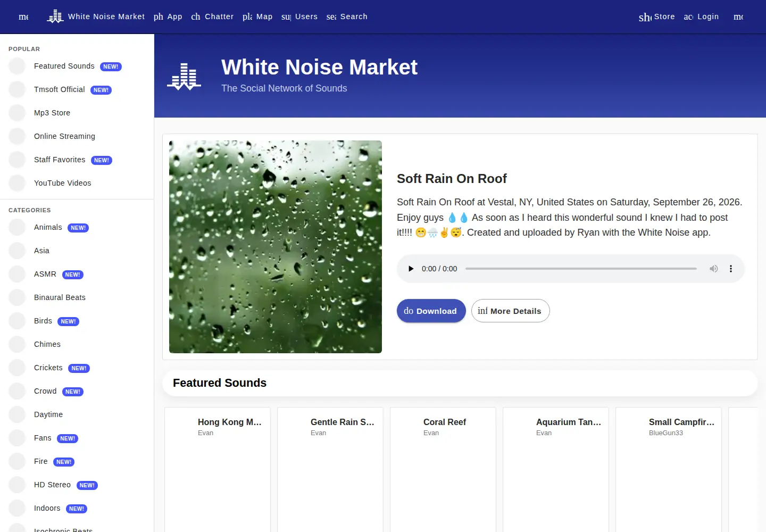Click the ASMR category icon
The height and width of the screenshot is (532, 766).
17,274
